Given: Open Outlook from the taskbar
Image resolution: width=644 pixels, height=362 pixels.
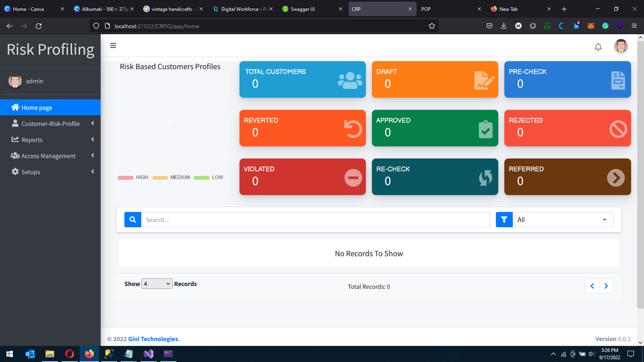Looking at the screenshot, I should pos(30,354).
